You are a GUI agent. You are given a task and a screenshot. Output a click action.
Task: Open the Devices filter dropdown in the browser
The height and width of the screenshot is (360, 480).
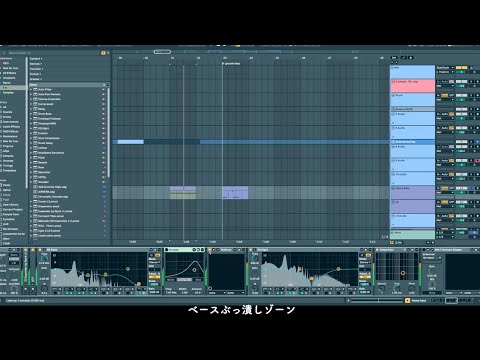pyautogui.click(x=36, y=64)
